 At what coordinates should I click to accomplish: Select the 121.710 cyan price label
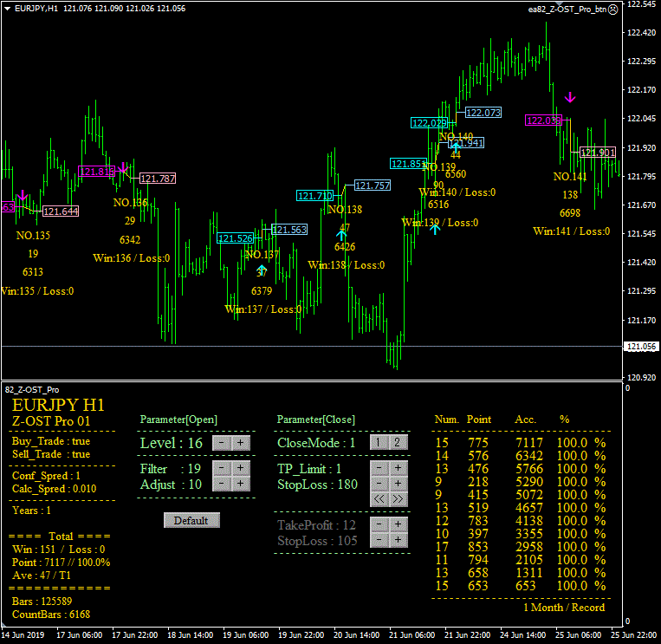[x=314, y=196]
